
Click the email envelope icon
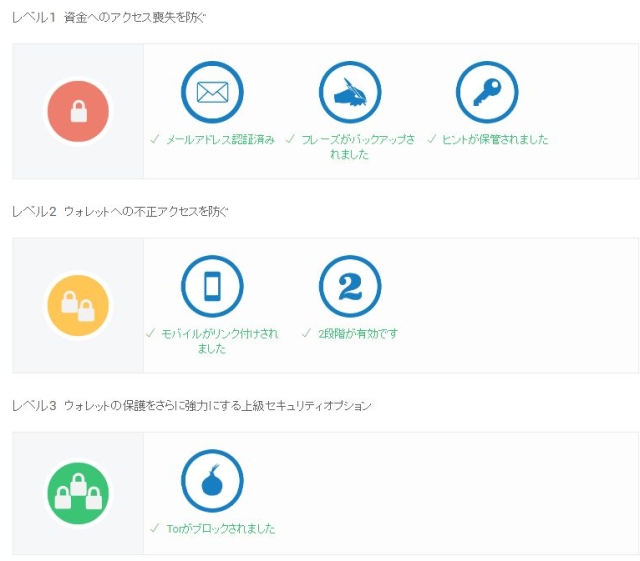[212, 92]
